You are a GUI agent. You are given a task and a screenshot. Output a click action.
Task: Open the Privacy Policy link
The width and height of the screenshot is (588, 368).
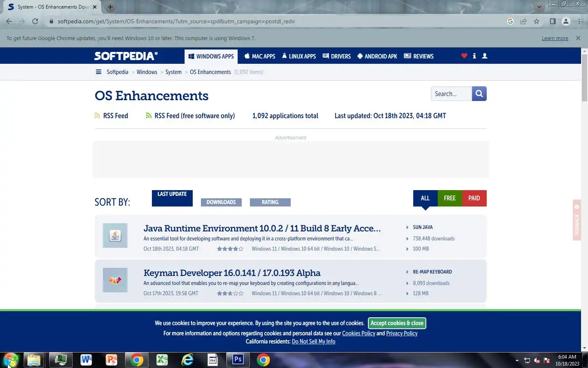point(402,333)
